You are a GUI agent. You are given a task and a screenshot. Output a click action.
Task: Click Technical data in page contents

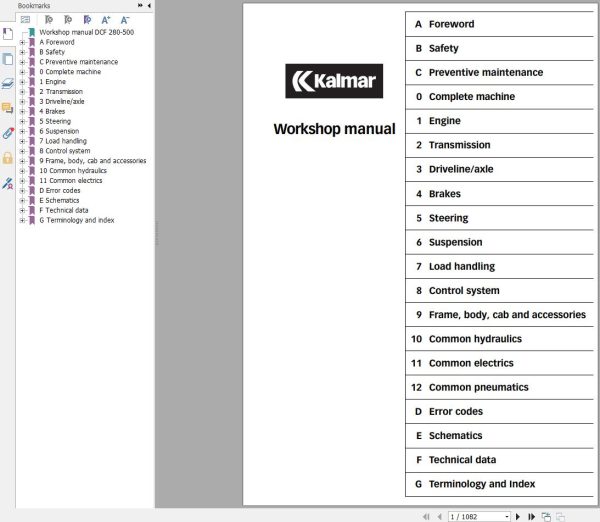(462, 460)
